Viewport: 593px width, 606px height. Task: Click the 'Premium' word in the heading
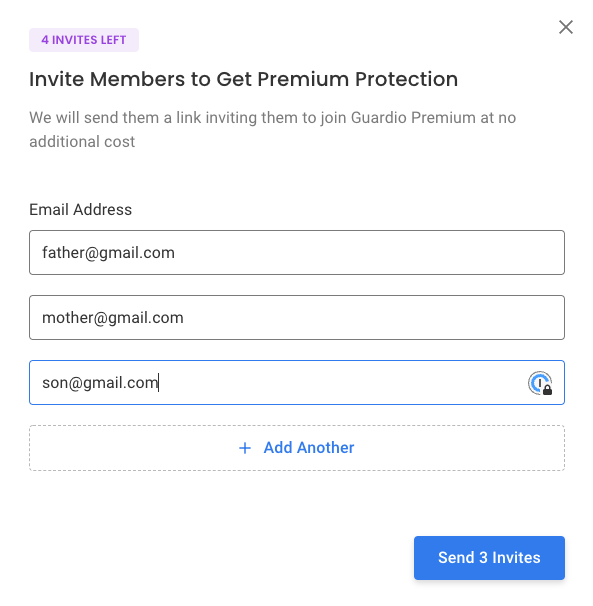(x=303, y=79)
